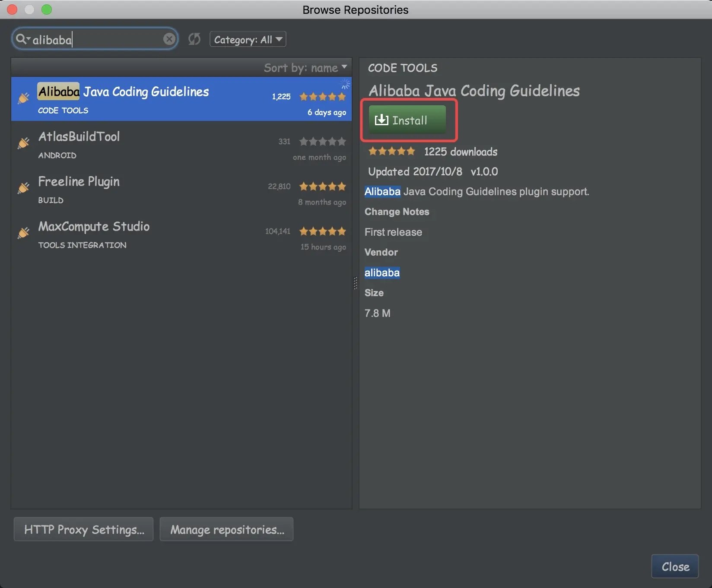Click the '8 months ago' text
Viewport: 712px width, 588px height.
click(x=322, y=202)
